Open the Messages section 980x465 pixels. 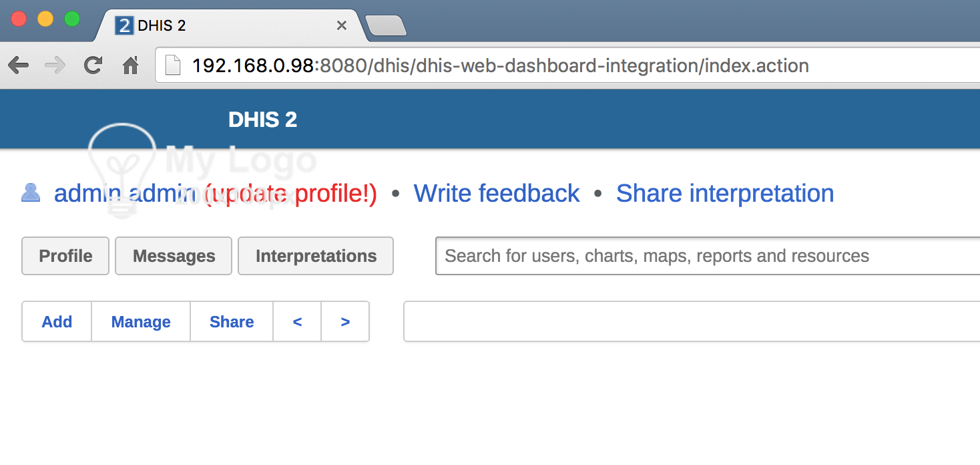(174, 256)
